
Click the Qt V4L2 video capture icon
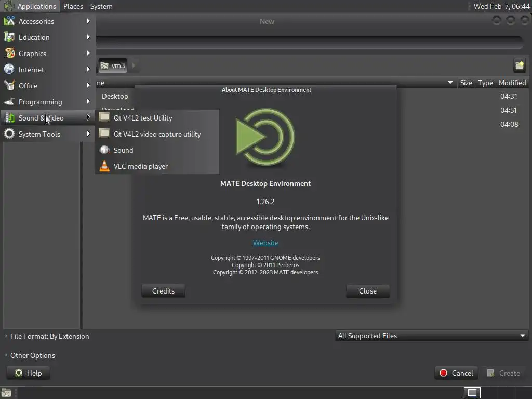(104, 134)
